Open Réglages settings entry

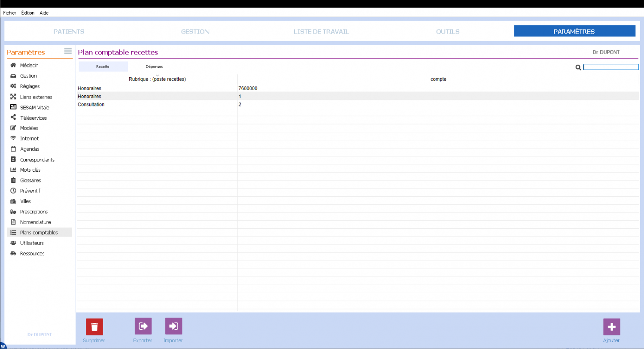tap(30, 86)
